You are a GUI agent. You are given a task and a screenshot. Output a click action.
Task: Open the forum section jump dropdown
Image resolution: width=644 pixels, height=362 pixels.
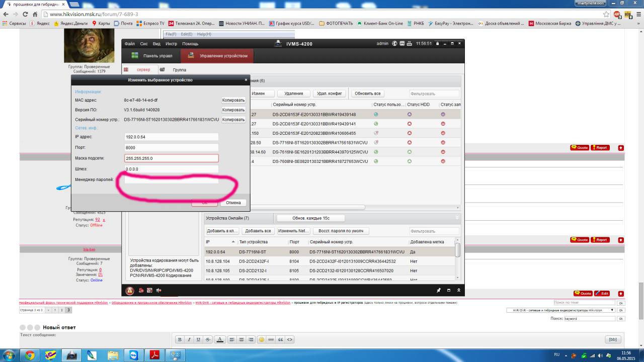coord(560,310)
